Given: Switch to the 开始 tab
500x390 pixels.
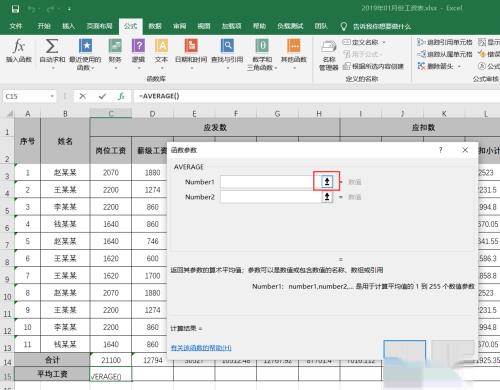Looking at the screenshot, I should click(x=44, y=26).
